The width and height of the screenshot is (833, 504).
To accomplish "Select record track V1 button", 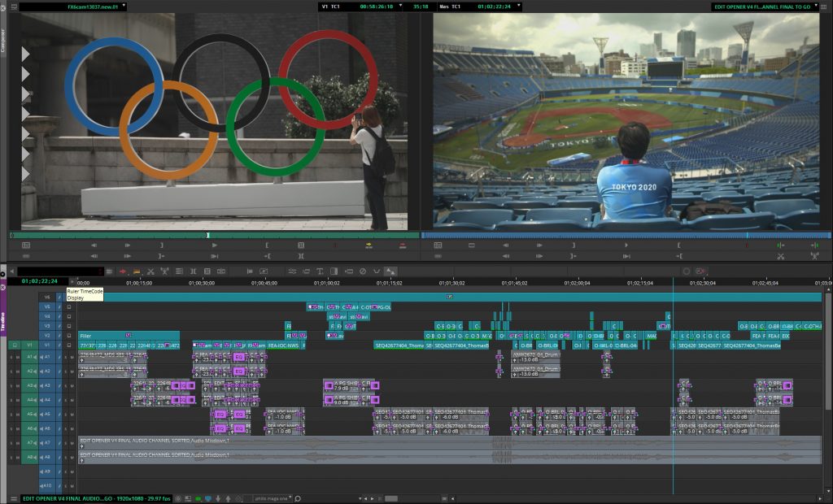I will (47, 345).
